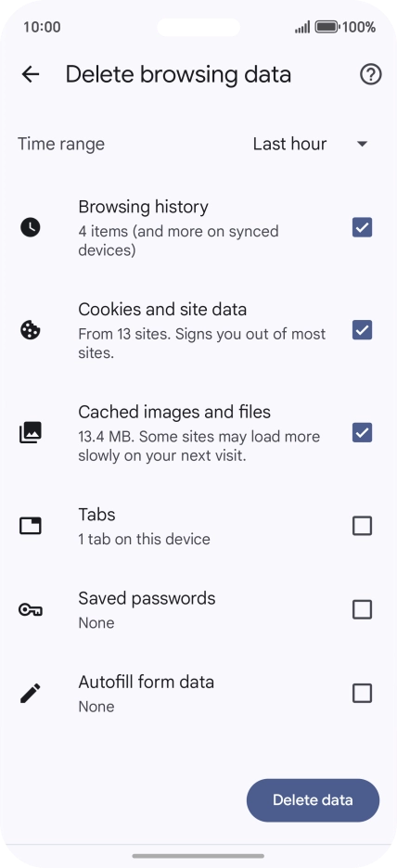The height and width of the screenshot is (868, 397).
Task: Tap the Cookies and site data label
Action: [x=162, y=309]
